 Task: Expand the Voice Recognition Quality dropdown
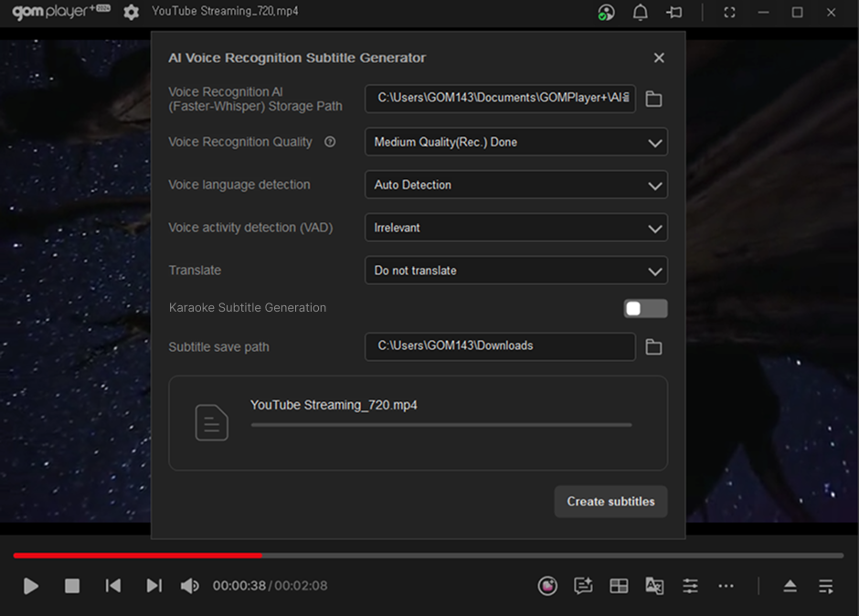pos(515,142)
